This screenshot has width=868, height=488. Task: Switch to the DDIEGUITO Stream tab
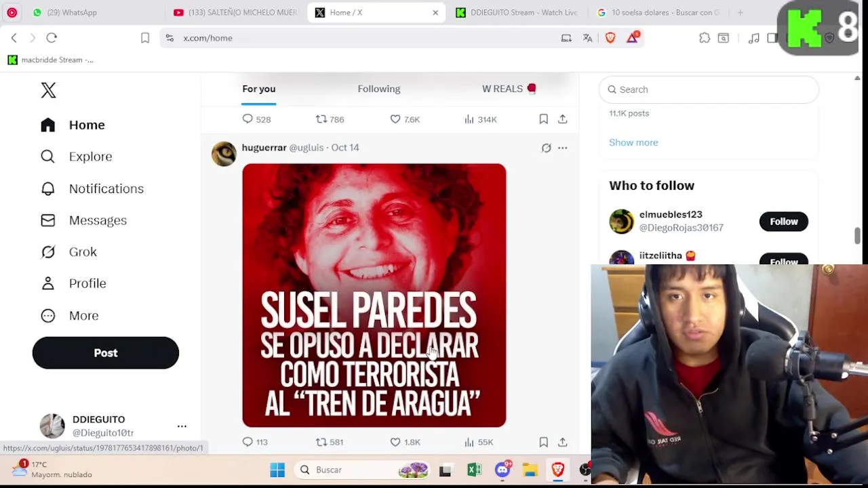coord(517,12)
